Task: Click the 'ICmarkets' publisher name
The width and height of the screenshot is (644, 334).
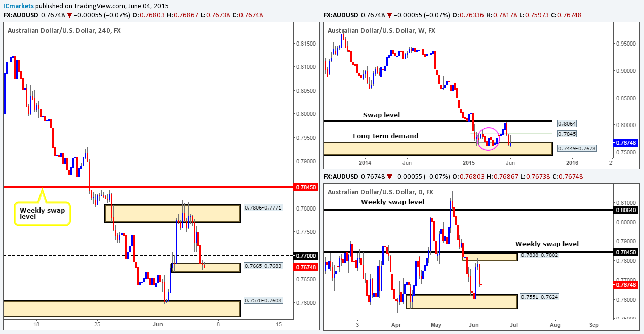Action: (x=19, y=6)
